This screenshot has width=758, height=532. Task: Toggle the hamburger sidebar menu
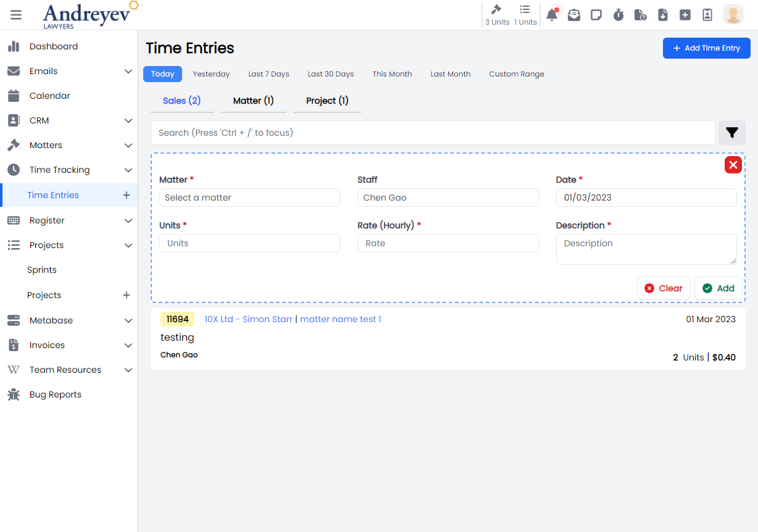click(16, 15)
